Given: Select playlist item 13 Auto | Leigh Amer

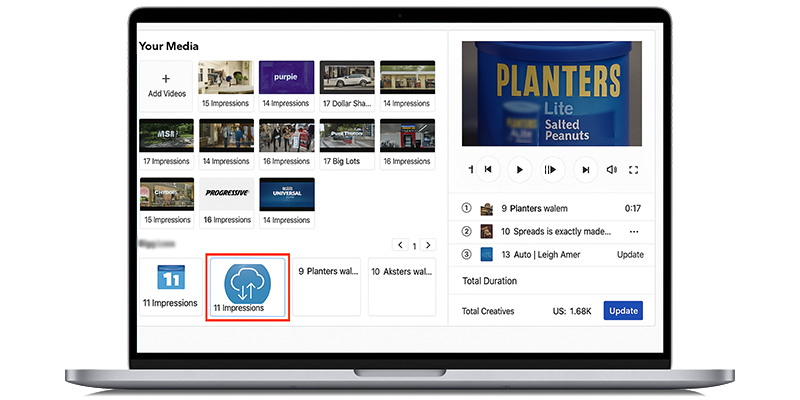Looking at the screenshot, I should (552, 255).
